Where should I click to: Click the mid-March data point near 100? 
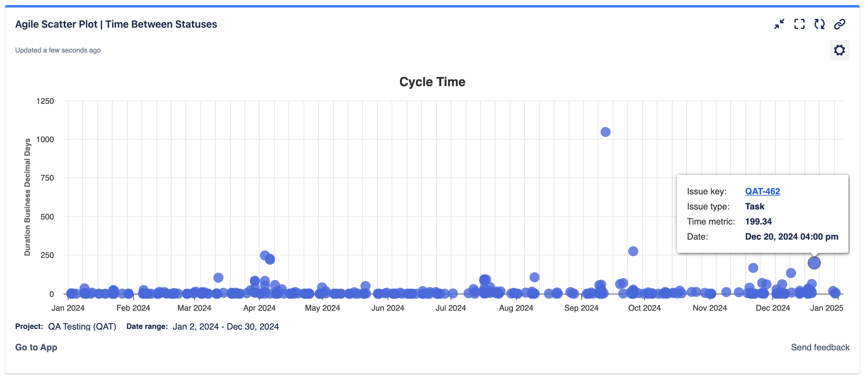218,277
